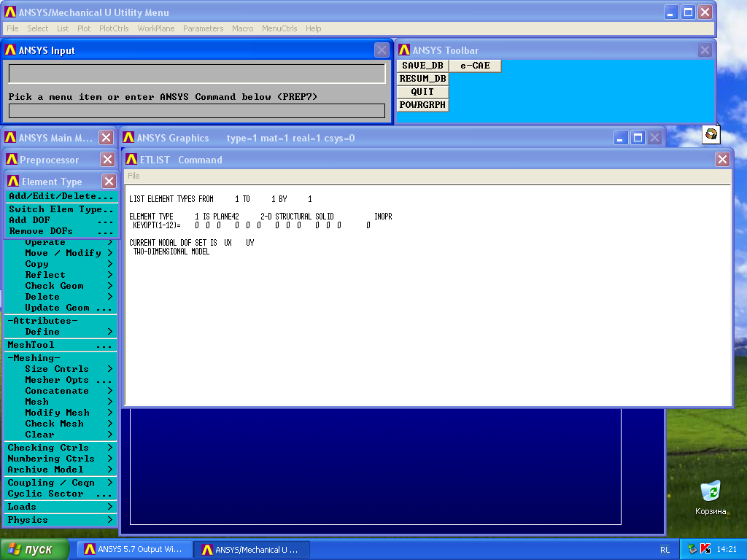Open the Recycle Bin (Корзина) desktop icon
Image resolution: width=747 pixels, height=560 pixels.
click(711, 498)
